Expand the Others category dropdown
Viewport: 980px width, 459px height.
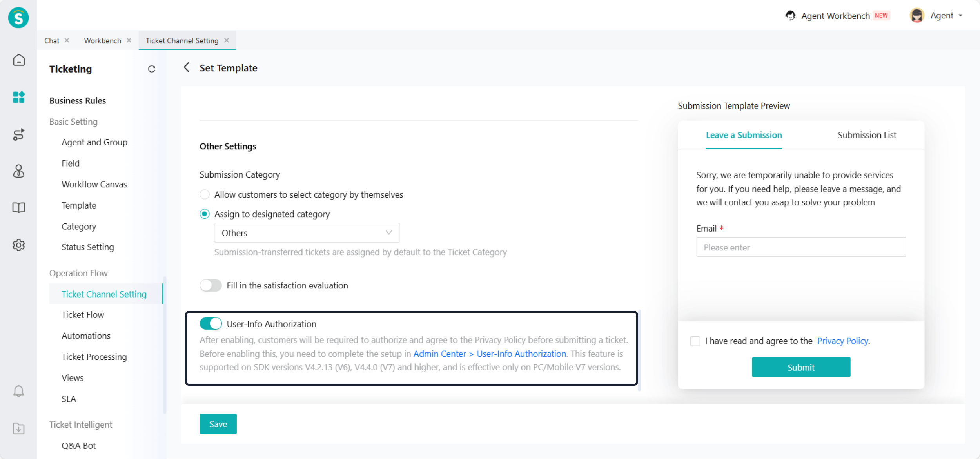click(307, 233)
